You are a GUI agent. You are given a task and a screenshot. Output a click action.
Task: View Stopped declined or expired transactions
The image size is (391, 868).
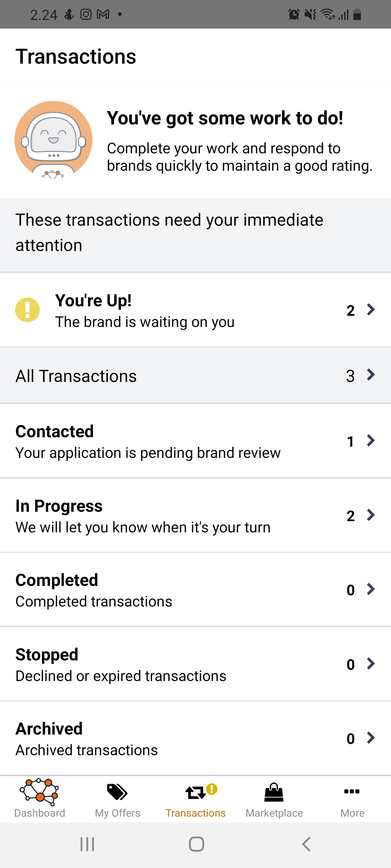(195, 664)
